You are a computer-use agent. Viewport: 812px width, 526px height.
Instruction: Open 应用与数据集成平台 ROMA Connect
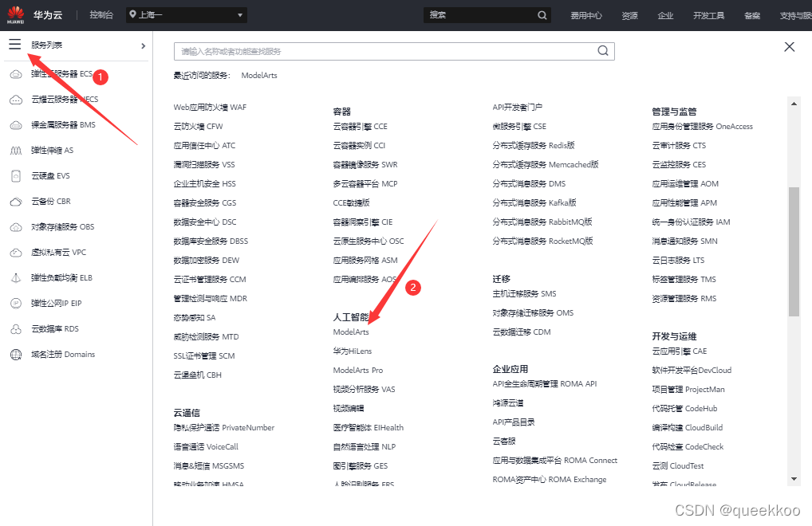click(x=554, y=461)
